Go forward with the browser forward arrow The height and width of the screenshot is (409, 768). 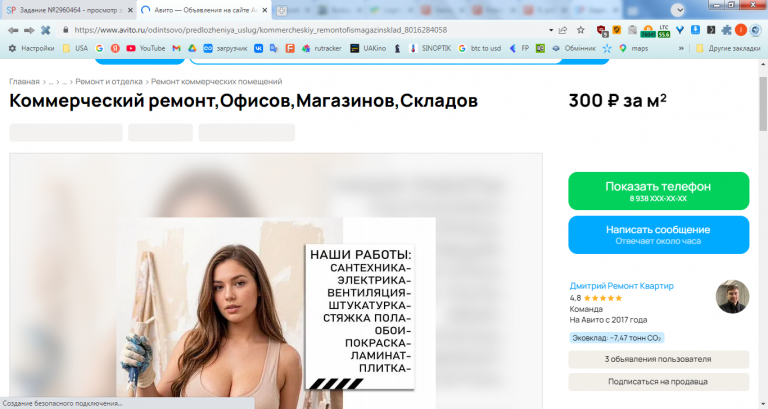click(29, 30)
